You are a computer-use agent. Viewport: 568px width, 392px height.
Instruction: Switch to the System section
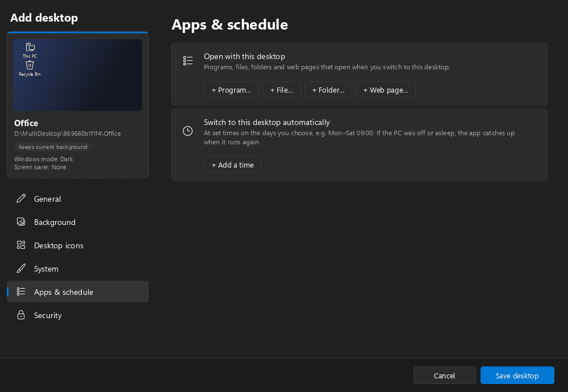78,269
